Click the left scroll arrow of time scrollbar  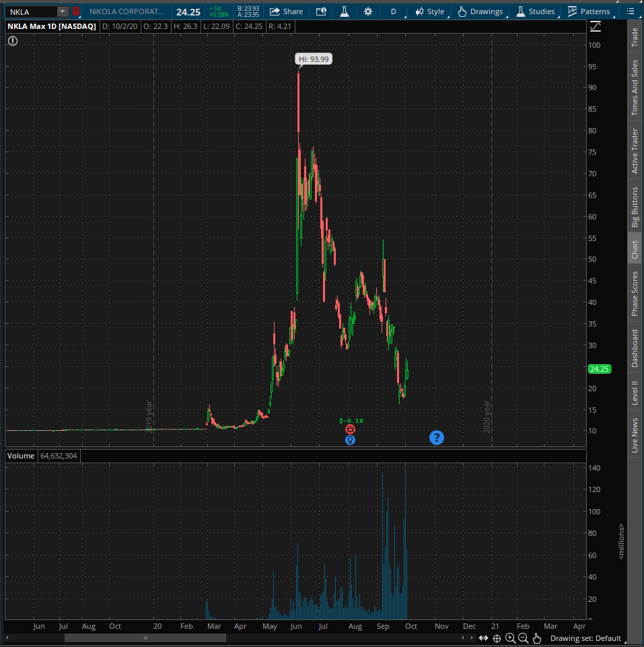(x=7, y=638)
